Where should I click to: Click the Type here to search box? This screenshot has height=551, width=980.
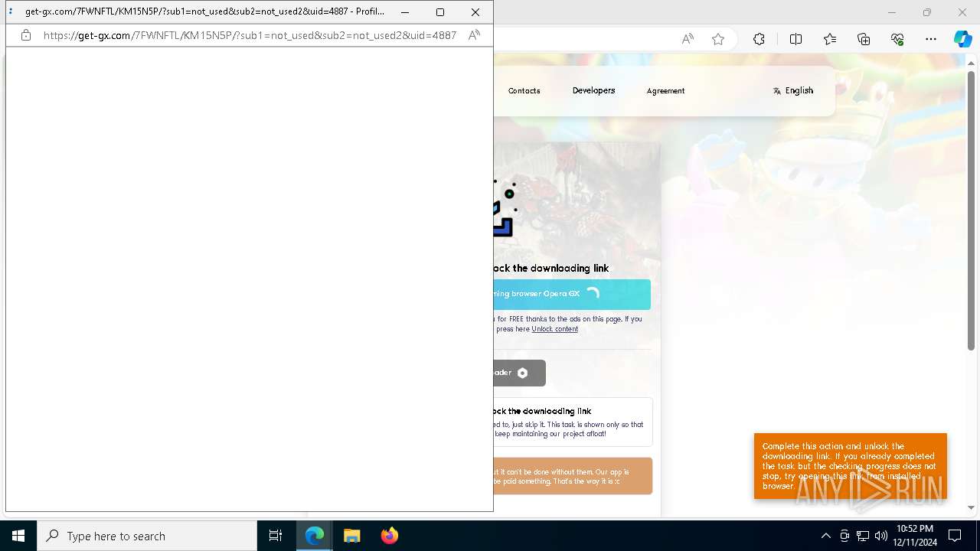pyautogui.click(x=147, y=536)
